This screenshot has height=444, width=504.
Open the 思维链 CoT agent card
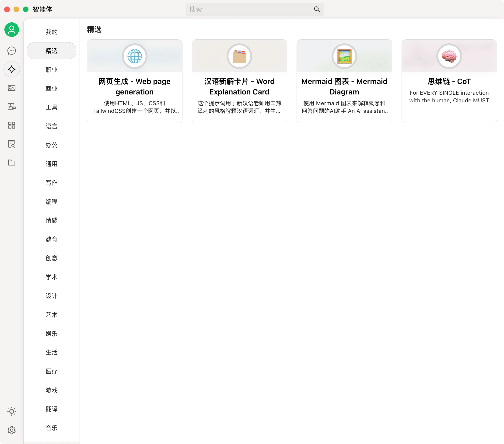(x=449, y=81)
